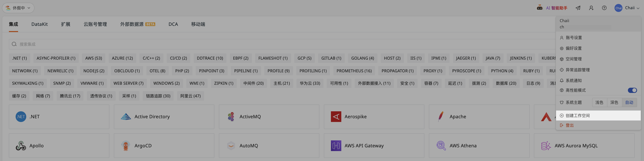Switch to the DataKit tab
This screenshot has width=644, height=161.
coord(39,24)
